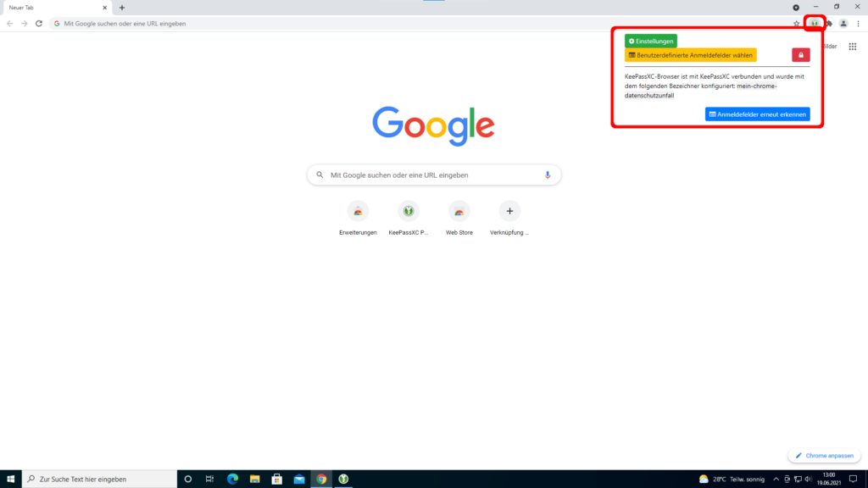
Task: Open Cortana from the taskbar
Action: pos(188,480)
